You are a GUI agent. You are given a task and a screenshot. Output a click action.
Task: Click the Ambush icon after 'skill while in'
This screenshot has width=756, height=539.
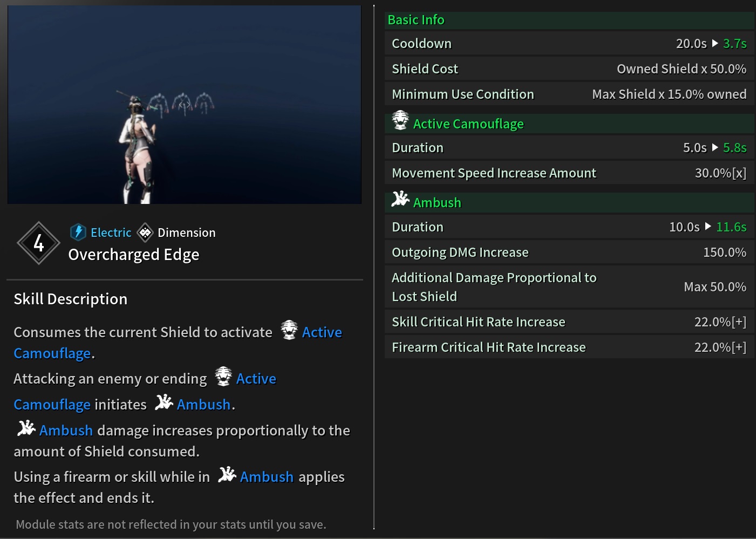(227, 474)
